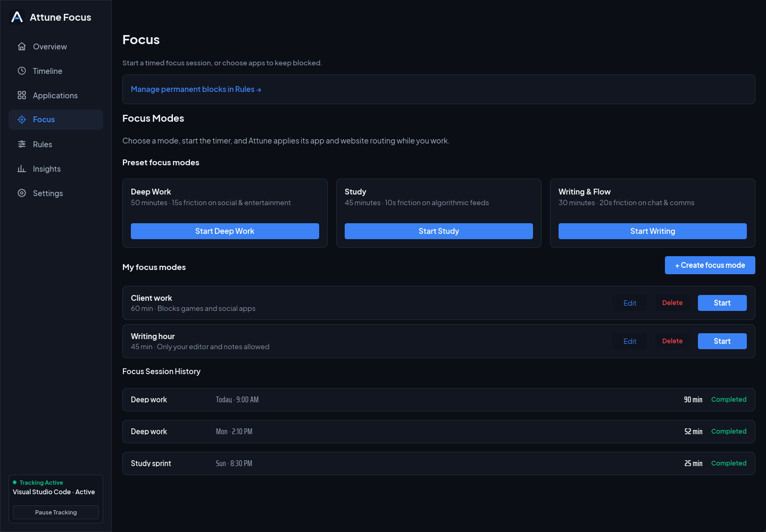Click the Preset focus modes heading
The height and width of the screenshot is (532, 766).
161,163
